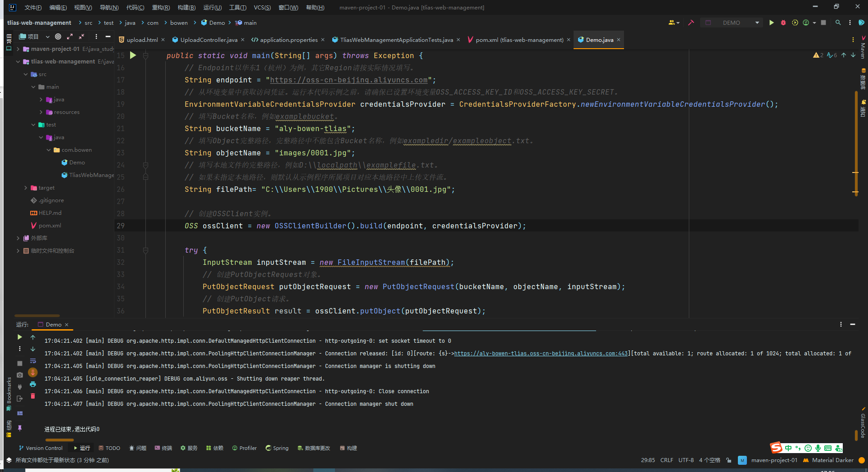Open the TODO tool window button

[x=109, y=448]
